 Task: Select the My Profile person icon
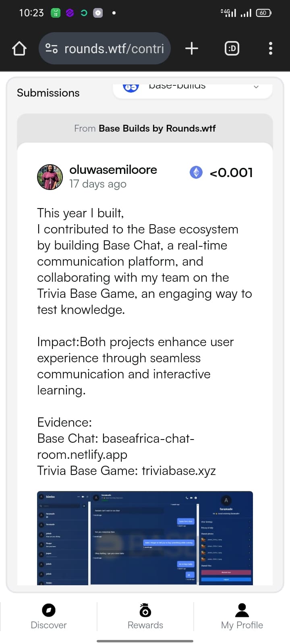point(242,609)
